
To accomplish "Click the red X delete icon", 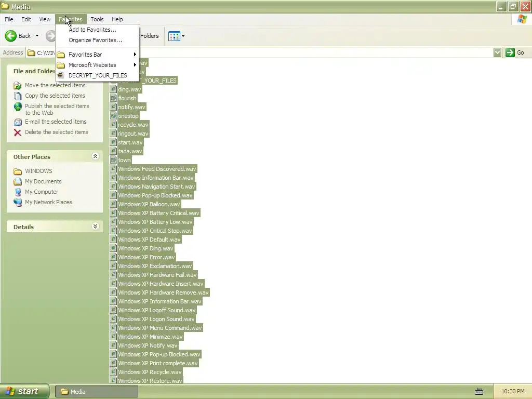I will (18, 132).
